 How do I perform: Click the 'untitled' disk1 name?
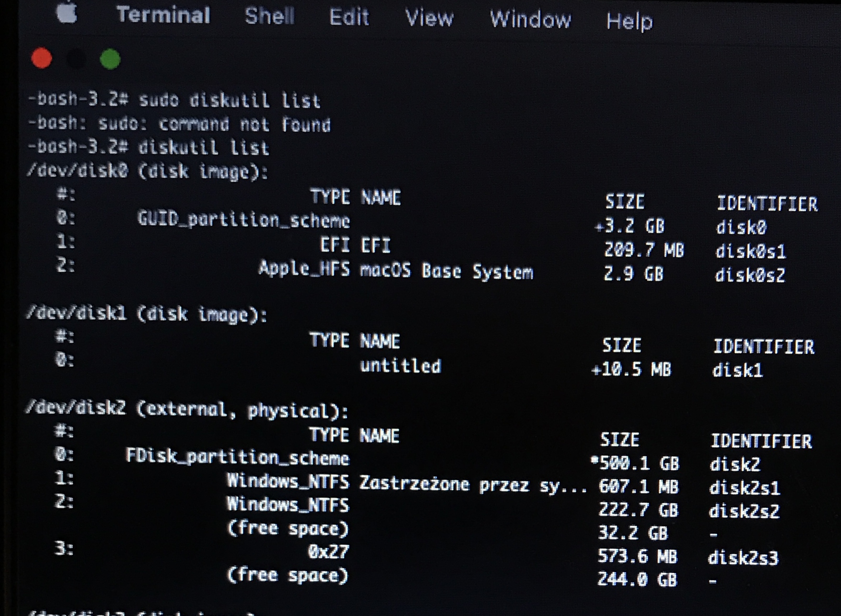click(400, 365)
